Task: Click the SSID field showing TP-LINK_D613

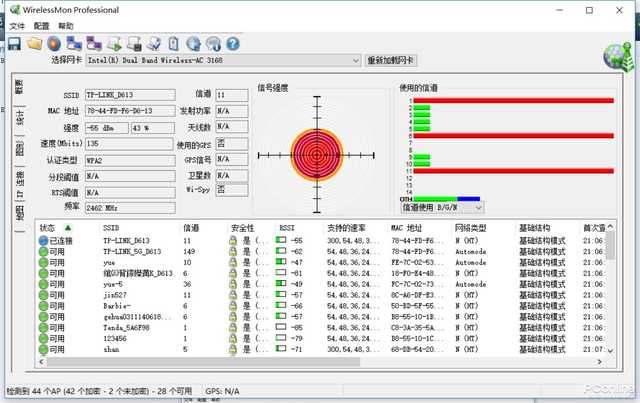Action: tap(130, 95)
